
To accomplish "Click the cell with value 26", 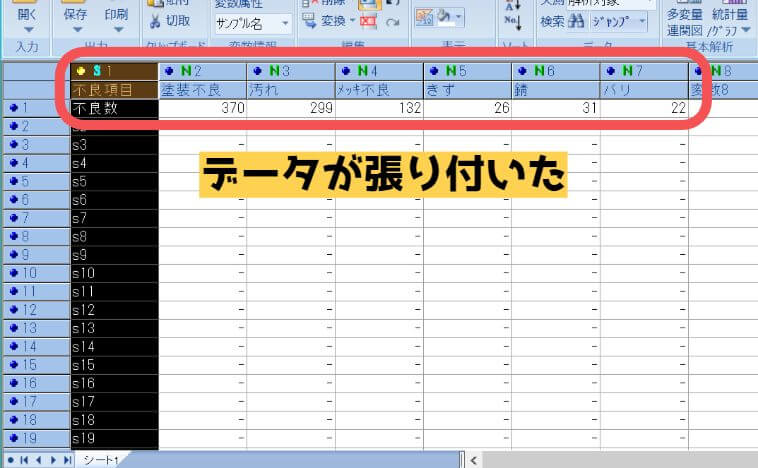I will pyautogui.click(x=468, y=108).
